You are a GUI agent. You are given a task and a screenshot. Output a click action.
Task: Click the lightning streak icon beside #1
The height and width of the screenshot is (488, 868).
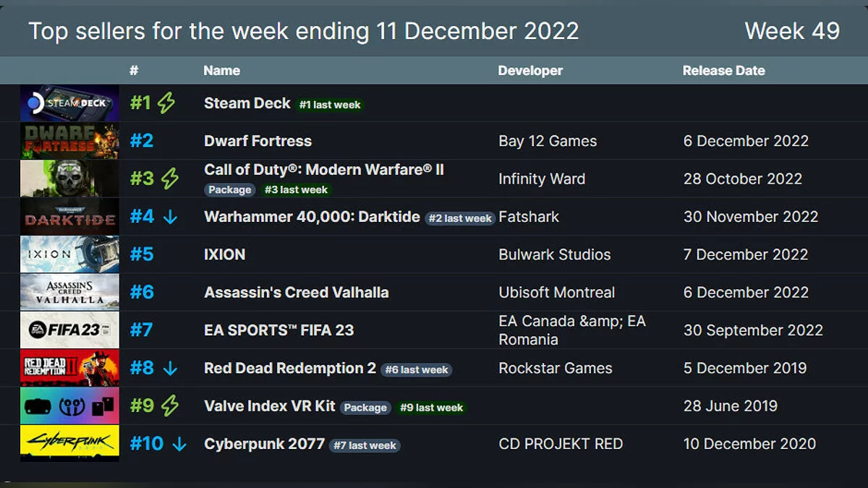[x=166, y=103]
